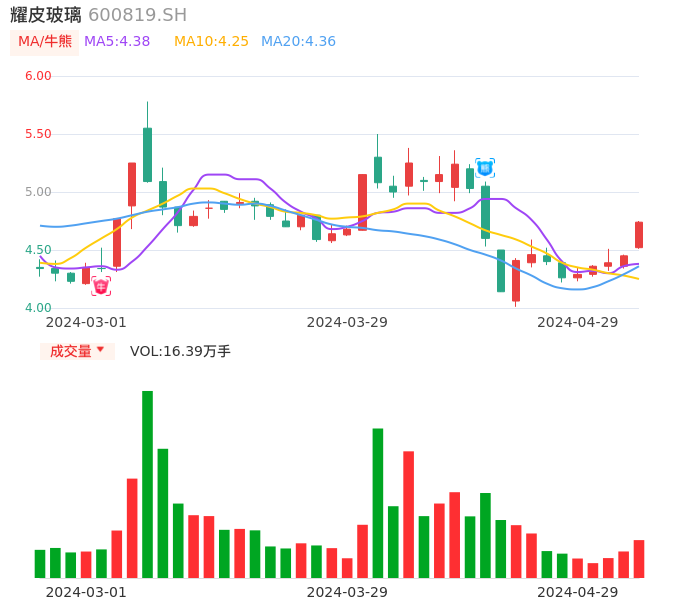Click the red bull signal marker icon
The width and height of the screenshot is (686, 606).
tap(101, 286)
